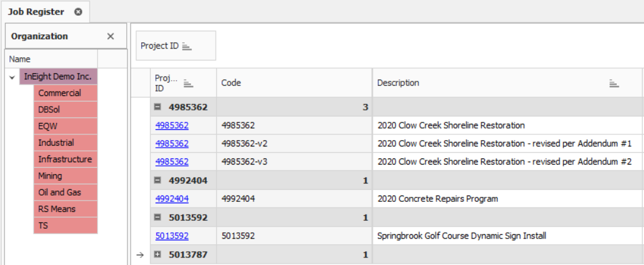Click sort icon in Project ID group box
Screen dimensions: 644x265
coord(187,46)
